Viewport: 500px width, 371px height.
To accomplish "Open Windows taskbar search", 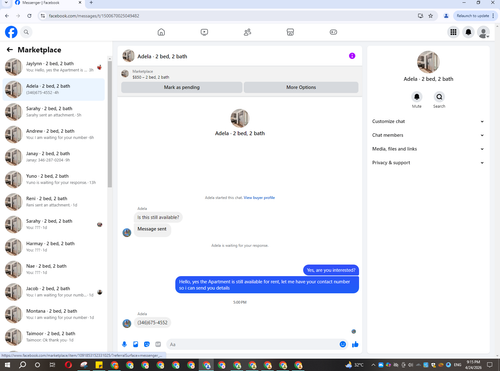I will 22,365.
